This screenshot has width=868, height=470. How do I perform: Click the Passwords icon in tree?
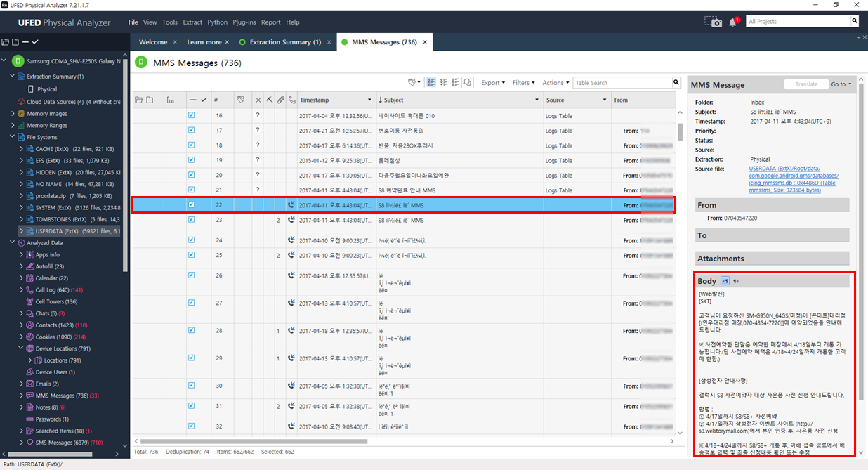point(29,419)
